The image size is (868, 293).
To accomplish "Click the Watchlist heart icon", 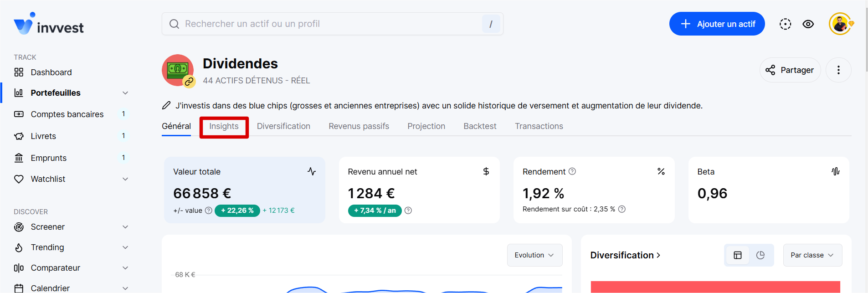I will (x=19, y=179).
